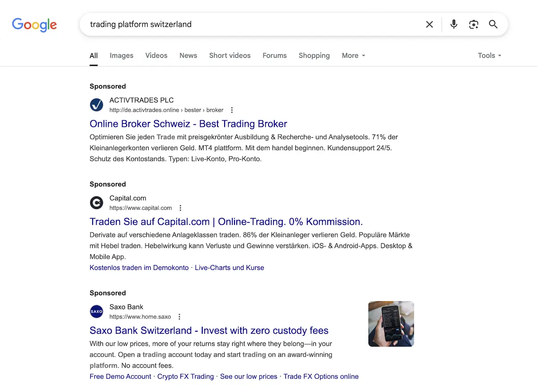Open Google Lens image search icon
Screen dimensions: 537x392
[x=474, y=25]
